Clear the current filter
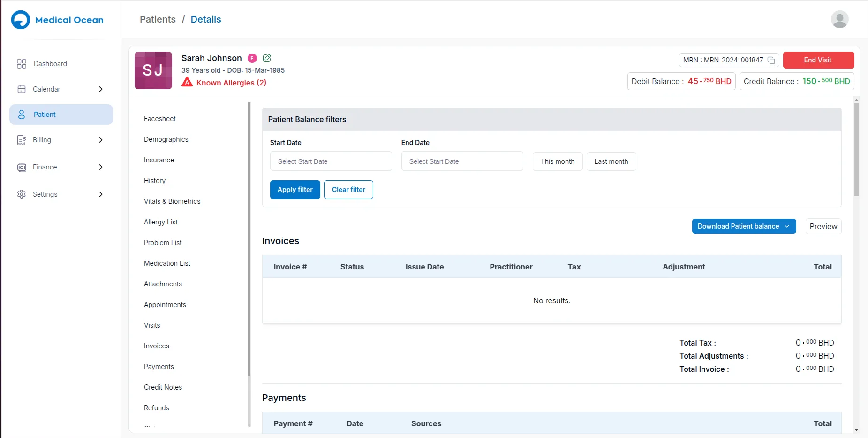The height and width of the screenshot is (438, 868). tap(348, 190)
